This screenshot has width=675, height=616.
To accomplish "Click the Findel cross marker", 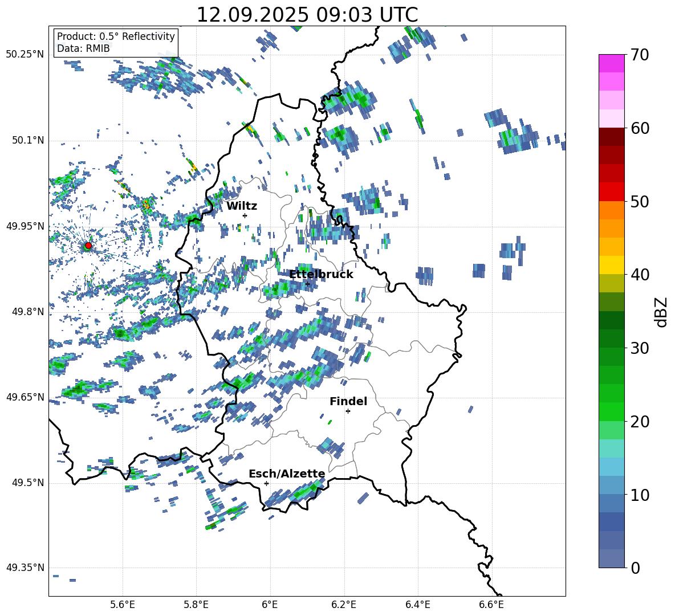I will tap(348, 411).
